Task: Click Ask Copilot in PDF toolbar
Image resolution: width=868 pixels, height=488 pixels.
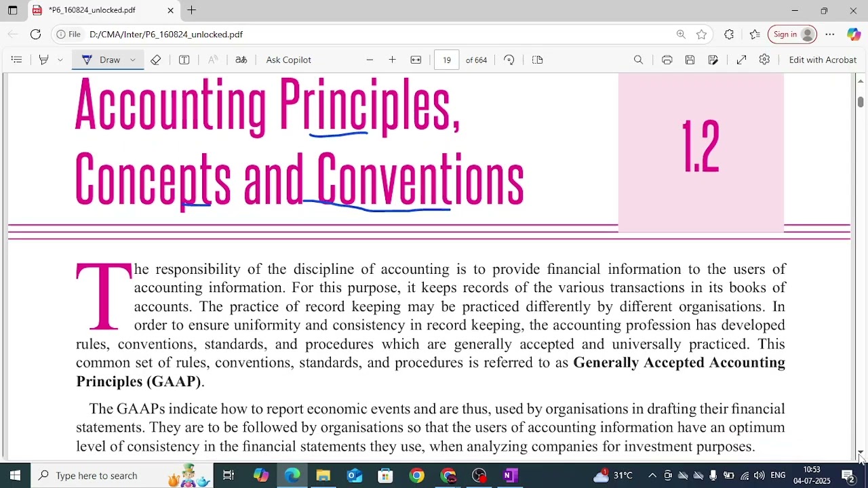Action: tap(289, 60)
